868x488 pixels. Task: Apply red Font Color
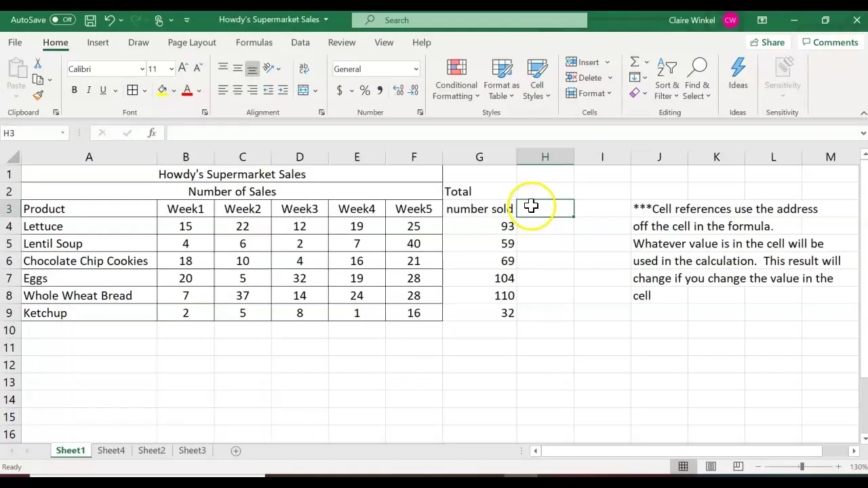[187, 90]
